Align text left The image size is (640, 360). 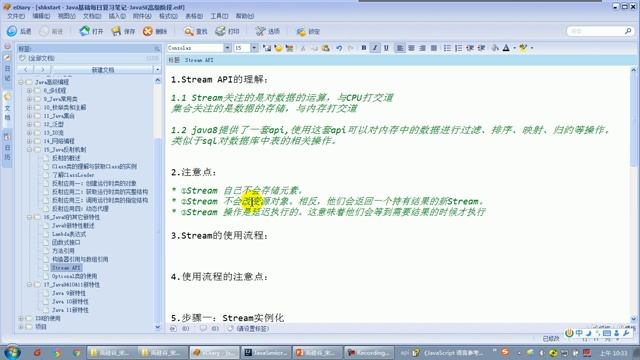[400, 48]
